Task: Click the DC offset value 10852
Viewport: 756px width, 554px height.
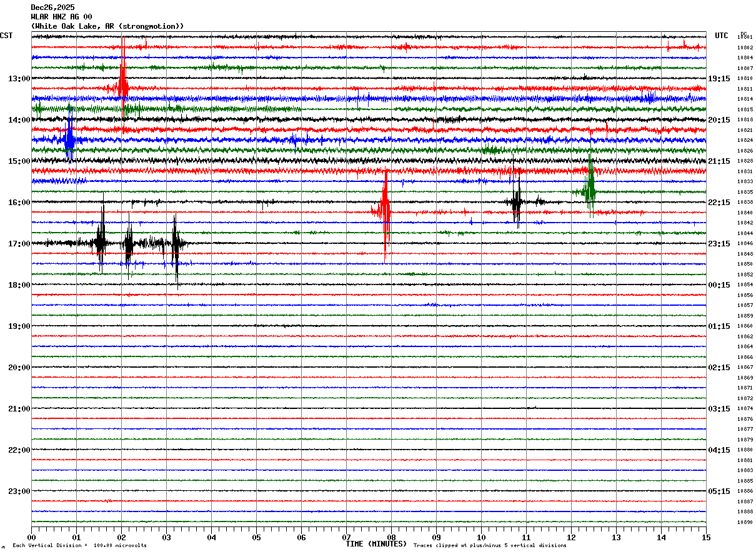Action: coord(744,274)
